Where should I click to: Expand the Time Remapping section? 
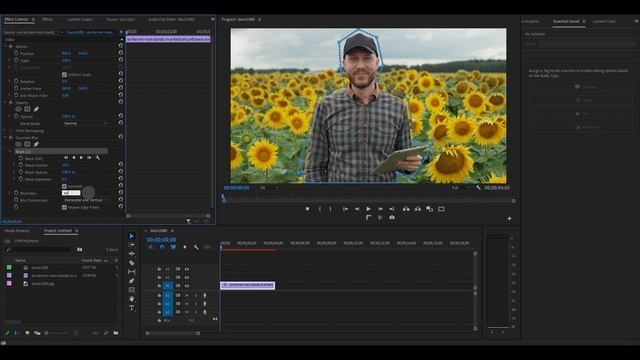tap(5, 131)
